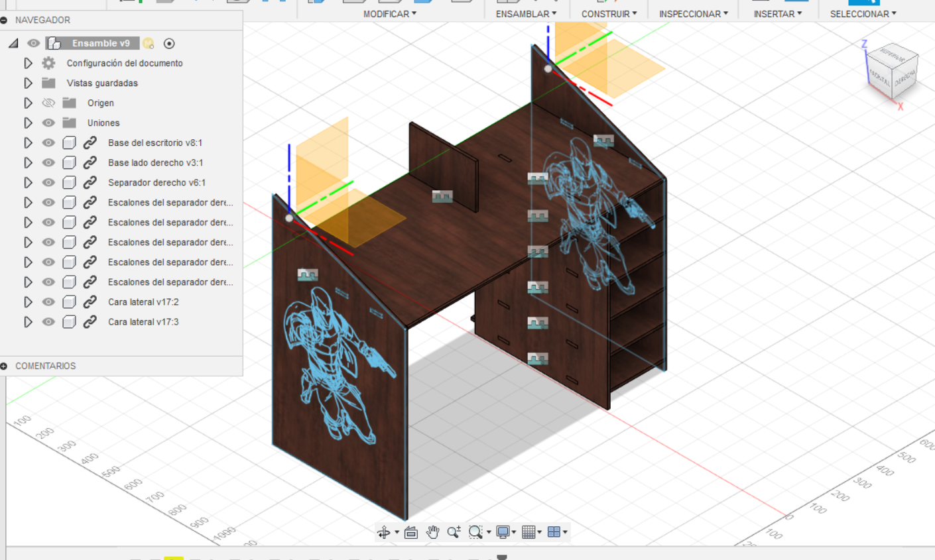Show the hidden Origen folder
935x560 pixels.
48,103
